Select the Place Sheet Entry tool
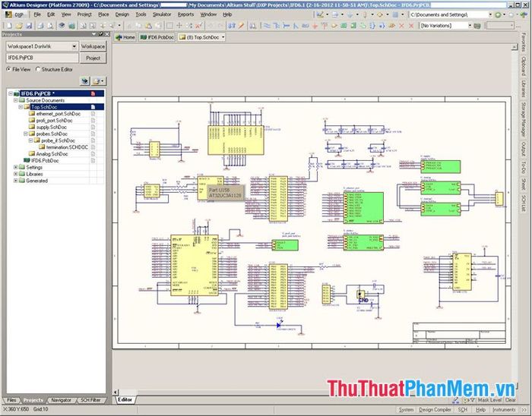 point(353,26)
